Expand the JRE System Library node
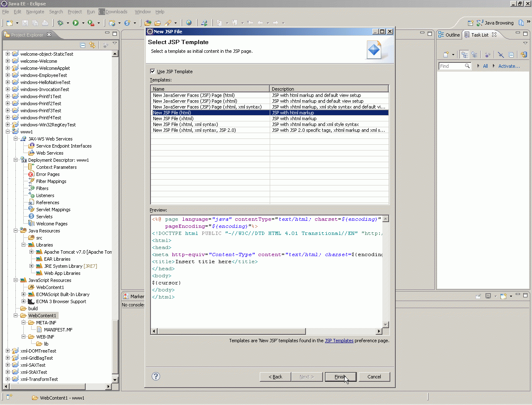Image resolution: width=532 pixels, height=405 pixels. (31, 266)
